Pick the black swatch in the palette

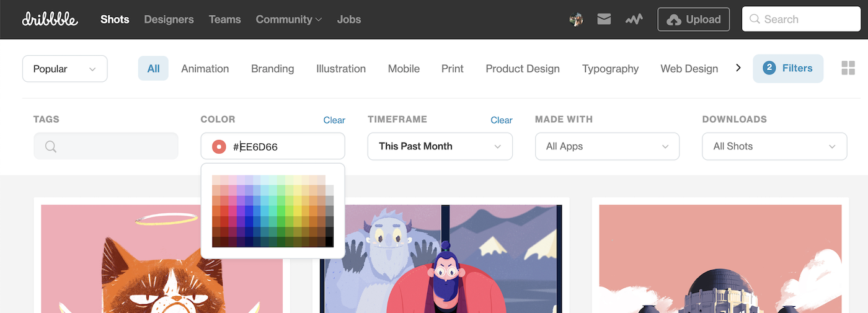tap(329, 242)
